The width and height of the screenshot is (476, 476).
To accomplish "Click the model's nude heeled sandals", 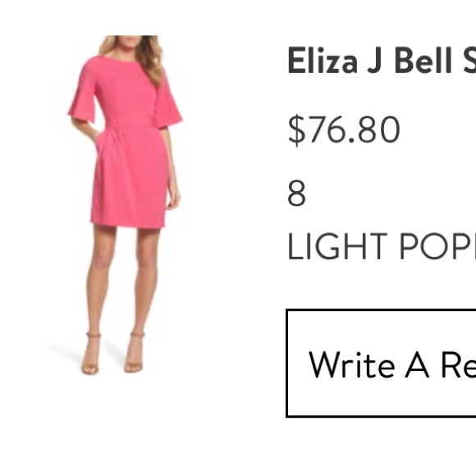I will pyautogui.click(x=112, y=354).
